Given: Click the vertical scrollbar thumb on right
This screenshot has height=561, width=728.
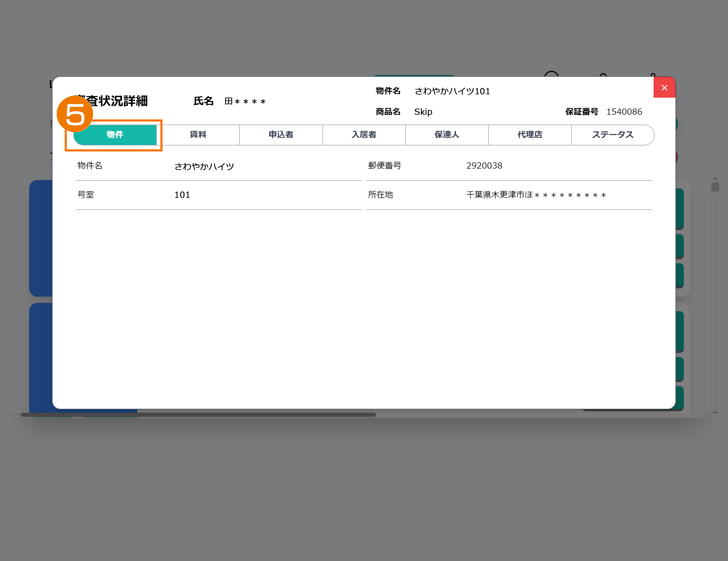Looking at the screenshot, I should click(715, 187).
